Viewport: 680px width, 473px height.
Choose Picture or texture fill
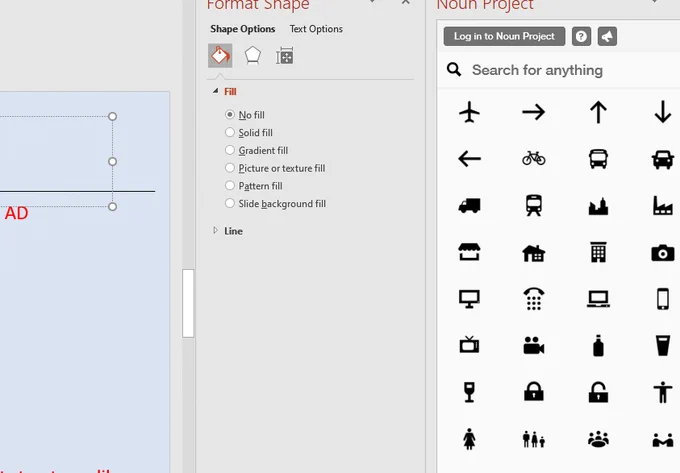(x=230, y=168)
